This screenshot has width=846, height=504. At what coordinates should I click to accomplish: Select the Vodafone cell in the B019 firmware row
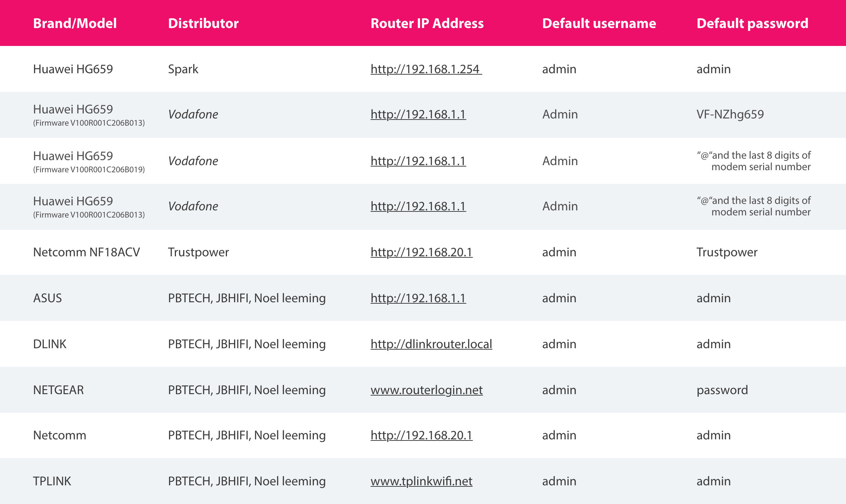(193, 161)
